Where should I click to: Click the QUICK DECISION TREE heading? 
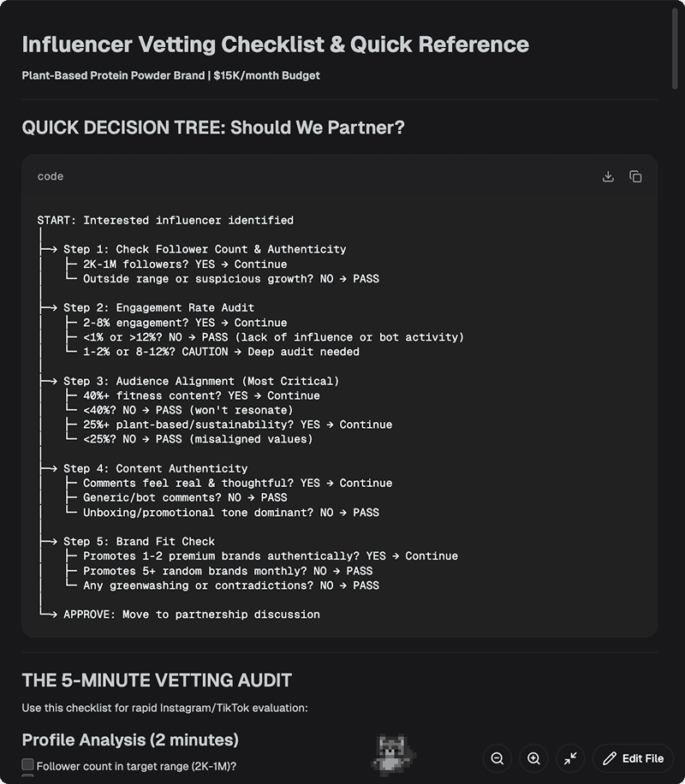pos(213,128)
